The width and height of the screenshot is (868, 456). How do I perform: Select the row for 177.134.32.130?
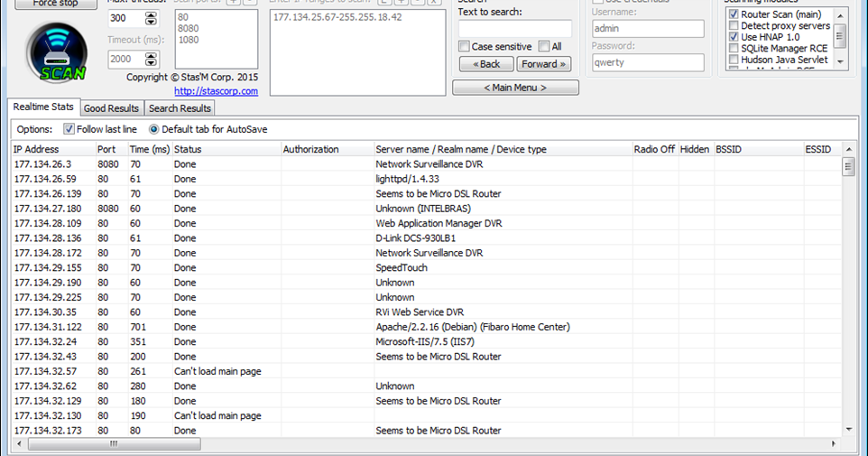click(426, 415)
